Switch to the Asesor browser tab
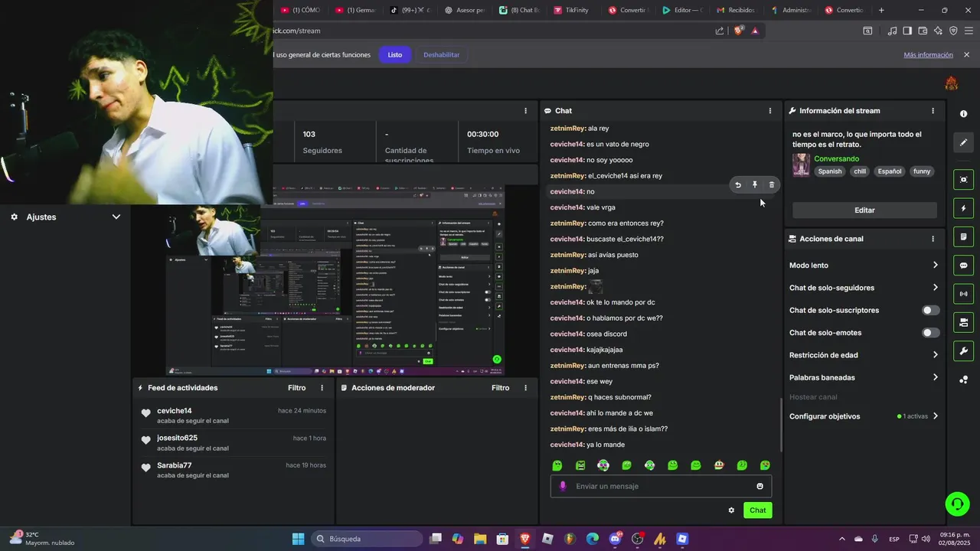The height and width of the screenshot is (551, 980). [x=464, y=10]
